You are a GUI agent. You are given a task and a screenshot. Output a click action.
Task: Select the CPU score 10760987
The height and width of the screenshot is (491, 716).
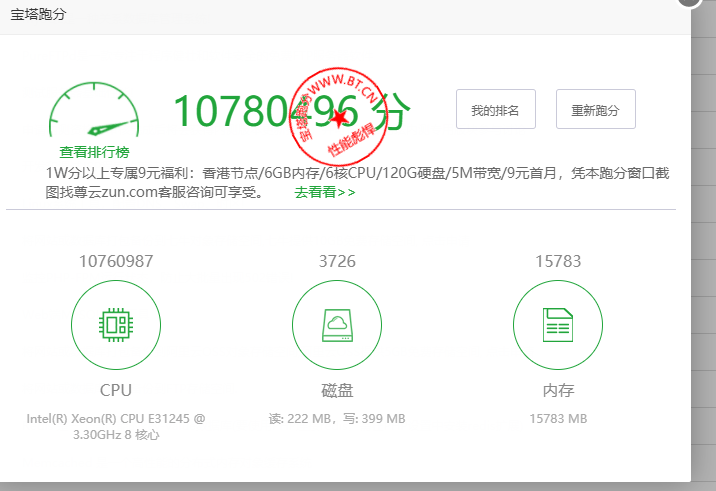116,261
